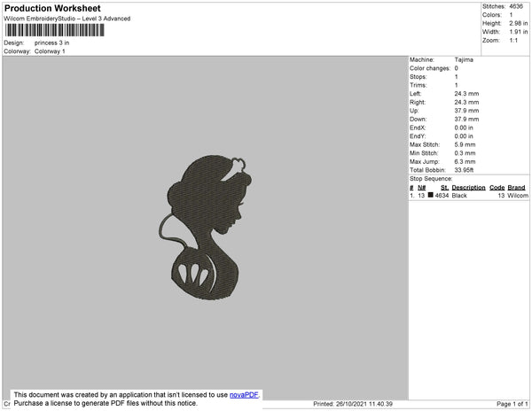Click the 'Brand' column header
This screenshot has height=411, width=532.
pos(516,188)
